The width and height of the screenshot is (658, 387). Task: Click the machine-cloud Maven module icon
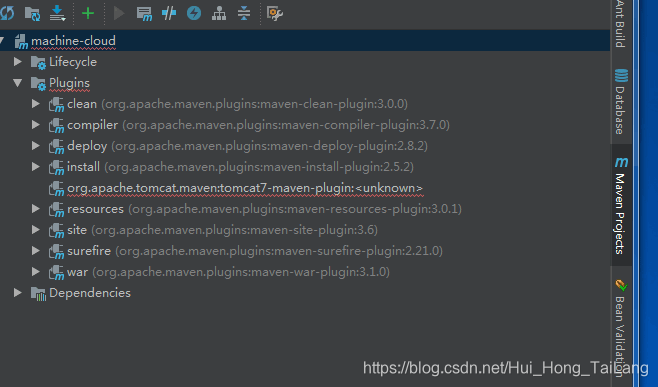21,41
